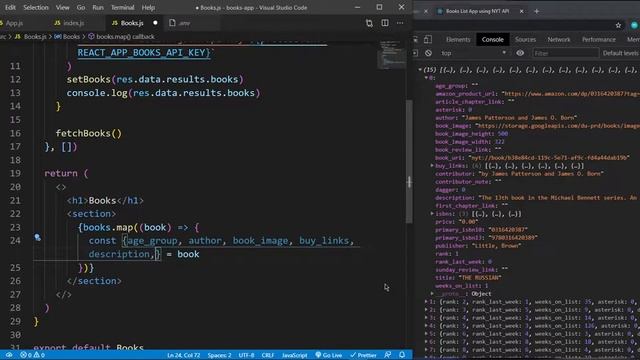The image size is (640, 360).
Task: Expand the buy_links array in console
Action: (432, 166)
